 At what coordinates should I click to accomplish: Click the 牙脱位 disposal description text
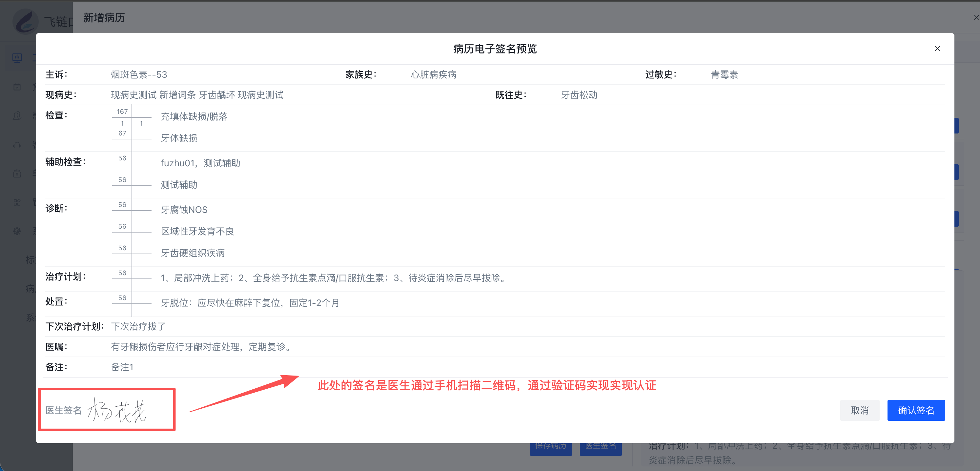[x=250, y=303]
